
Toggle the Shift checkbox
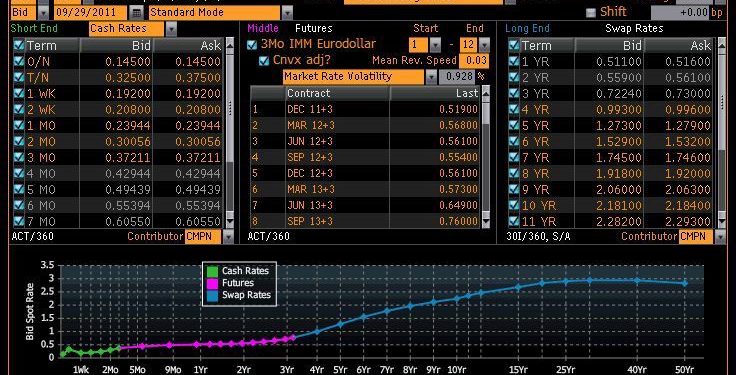click(591, 13)
